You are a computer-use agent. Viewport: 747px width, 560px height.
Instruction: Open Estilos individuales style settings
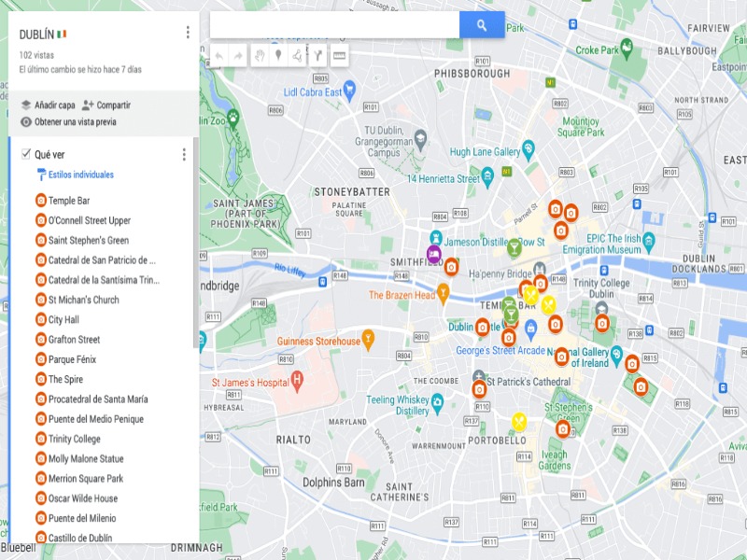79,175
